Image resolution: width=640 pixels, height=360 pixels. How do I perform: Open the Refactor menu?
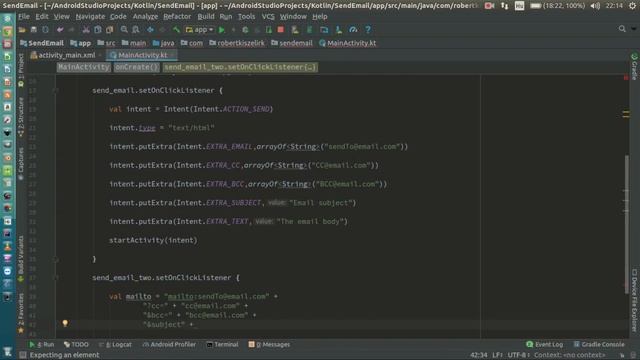(x=177, y=16)
